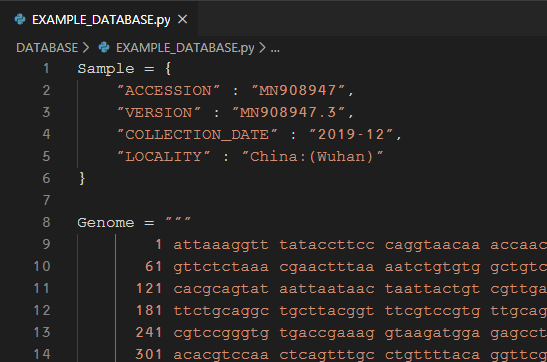Click the sequence aatctgtgtg on line 10
The height and width of the screenshot is (362, 547).
click(x=433, y=267)
